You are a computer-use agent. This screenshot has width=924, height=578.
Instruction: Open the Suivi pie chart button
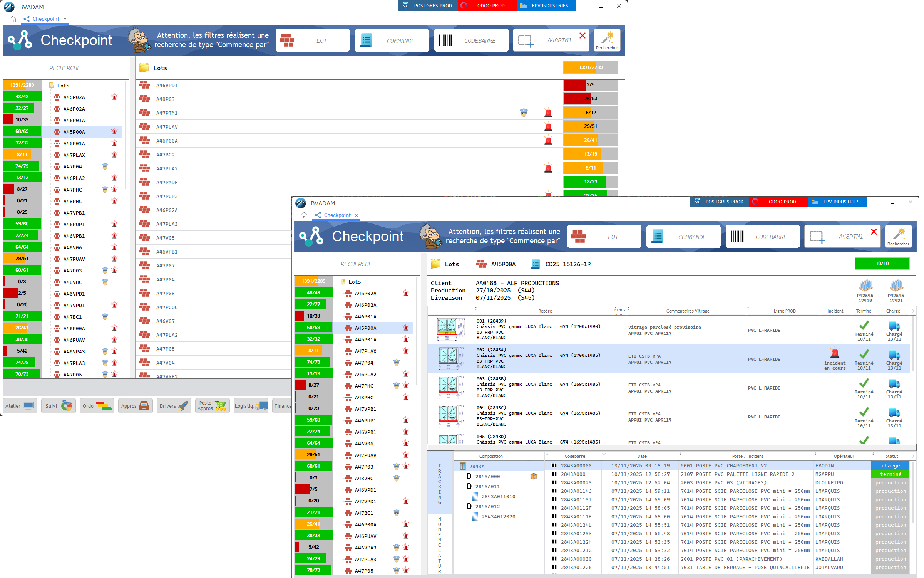[x=59, y=406]
